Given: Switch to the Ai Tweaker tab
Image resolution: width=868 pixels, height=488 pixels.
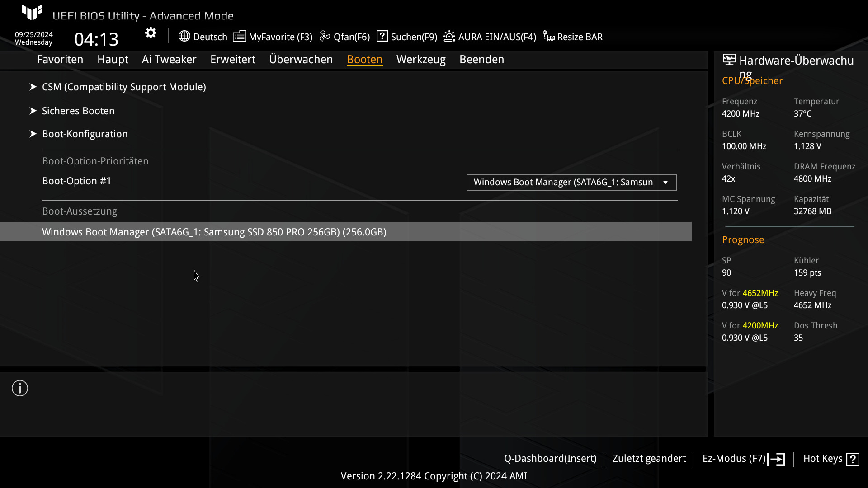Looking at the screenshot, I should (169, 59).
